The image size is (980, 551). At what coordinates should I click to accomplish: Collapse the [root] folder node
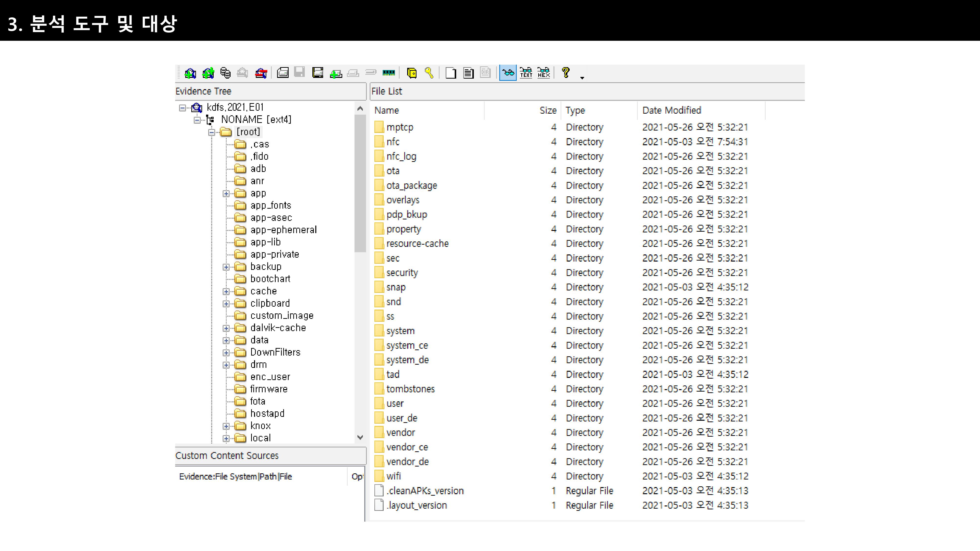coord(211,132)
